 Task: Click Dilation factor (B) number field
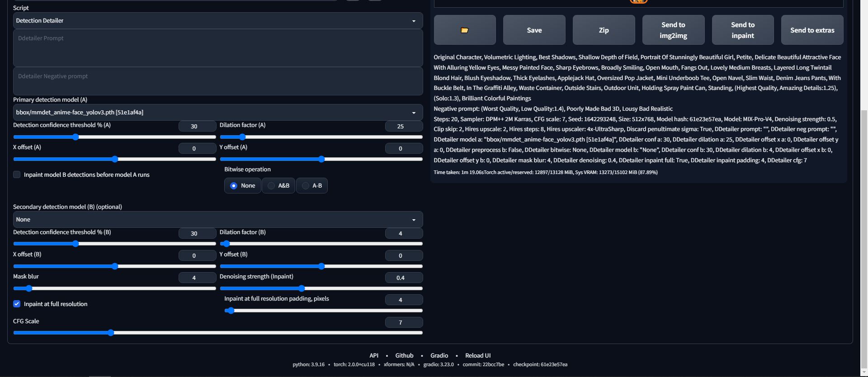[x=404, y=233]
